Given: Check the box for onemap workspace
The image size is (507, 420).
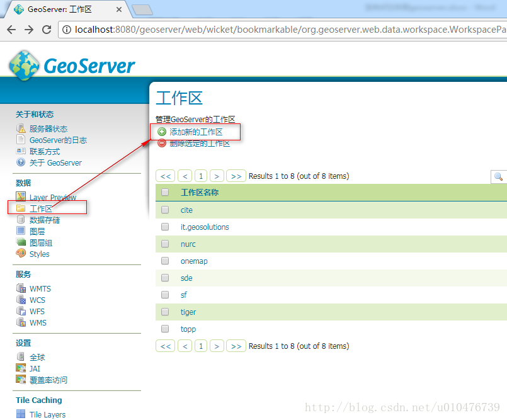Looking at the screenshot, I should [x=165, y=261].
